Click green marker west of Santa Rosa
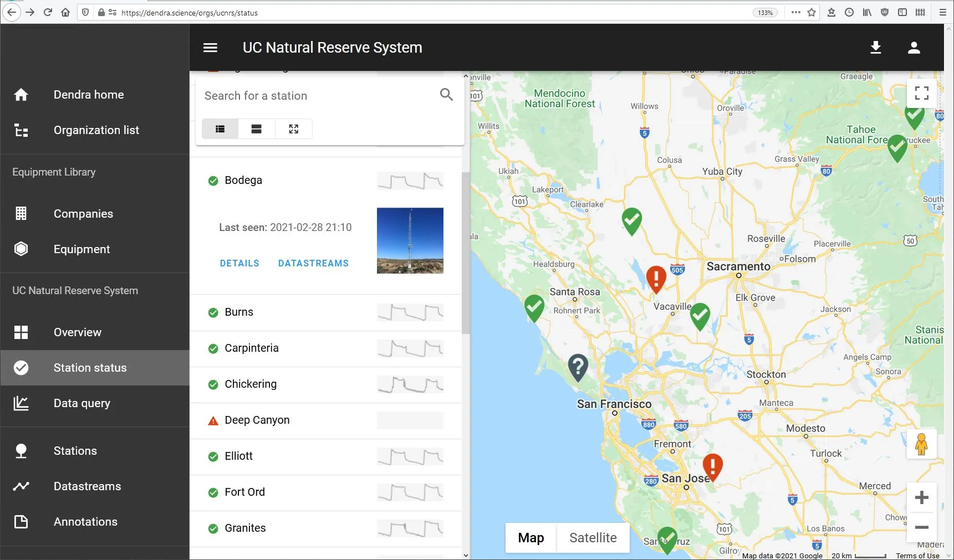The width and height of the screenshot is (954, 560). click(534, 307)
